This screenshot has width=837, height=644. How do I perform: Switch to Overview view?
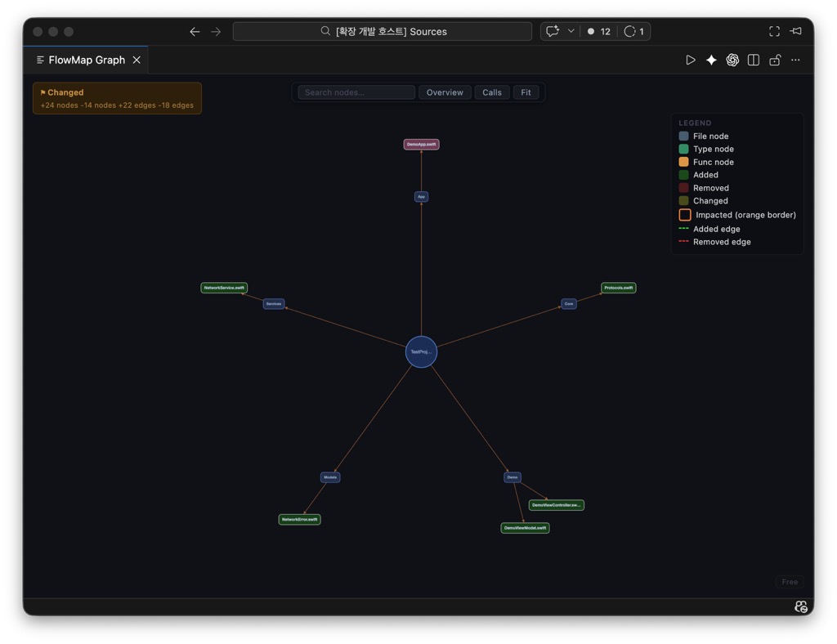tap(445, 92)
